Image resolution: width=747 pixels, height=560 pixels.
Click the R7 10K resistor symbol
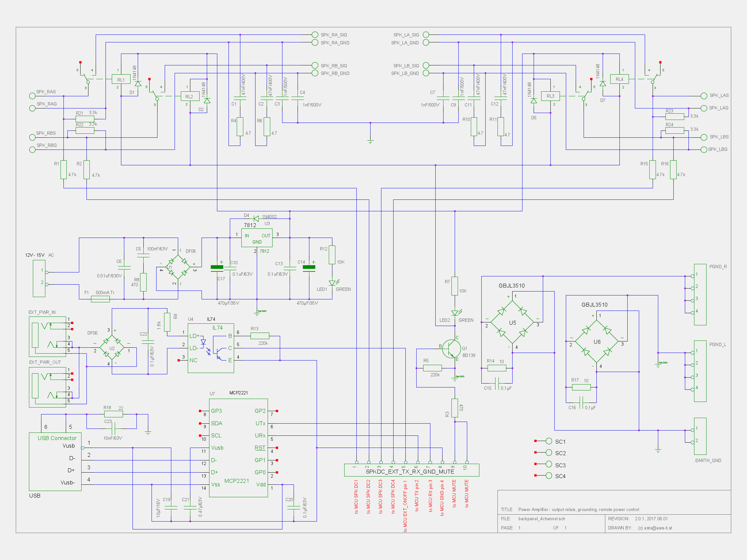click(455, 286)
